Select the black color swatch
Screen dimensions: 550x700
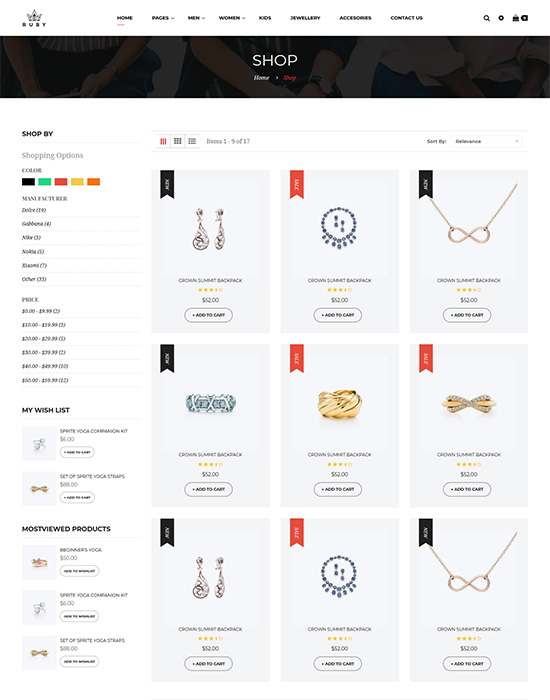(x=28, y=182)
